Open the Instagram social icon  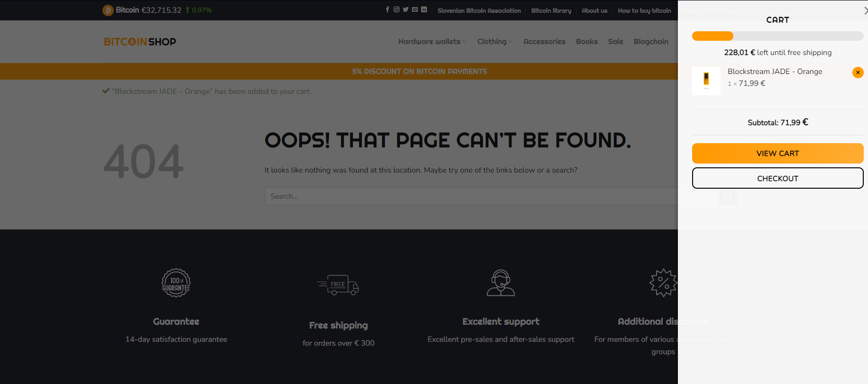pyautogui.click(x=396, y=9)
